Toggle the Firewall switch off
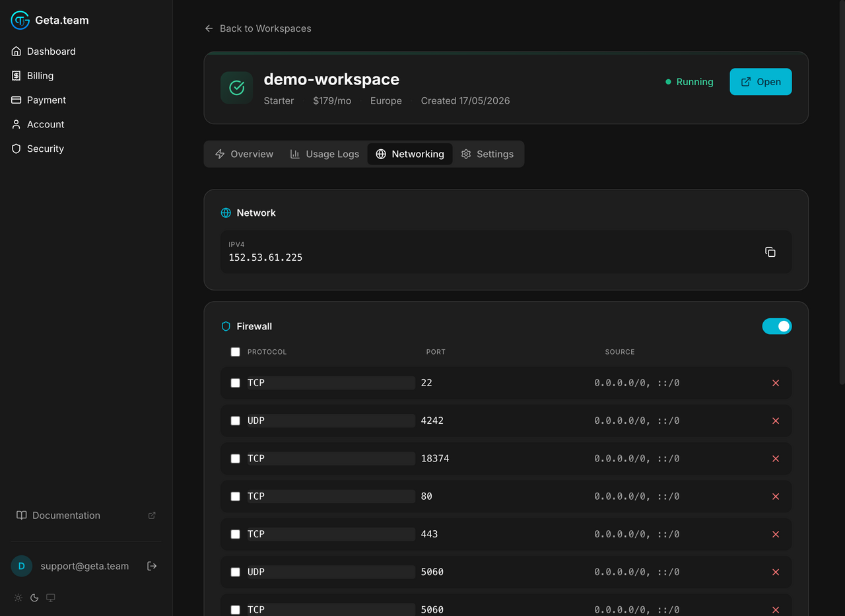The width and height of the screenshot is (845, 616). [777, 326]
